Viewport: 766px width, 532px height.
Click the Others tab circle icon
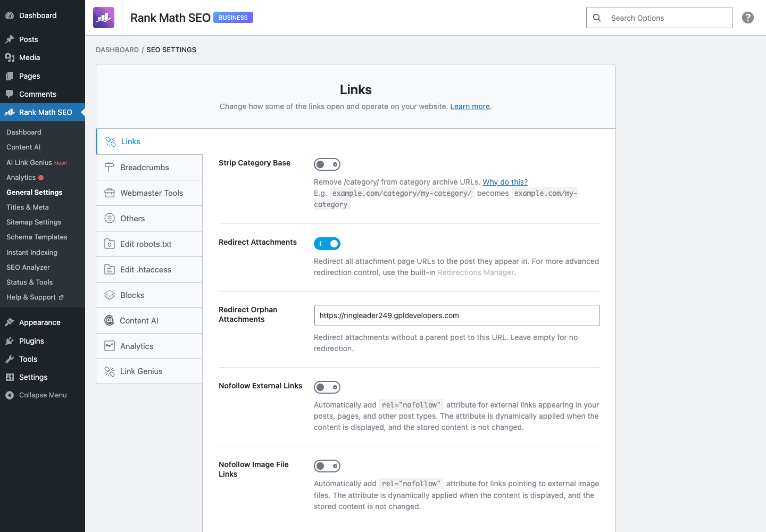click(x=110, y=218)
